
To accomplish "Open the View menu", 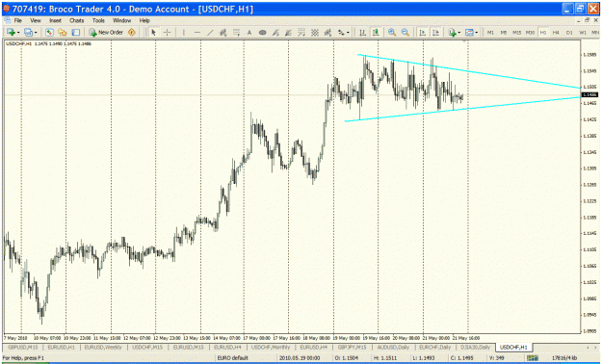I will [x=36, y=20].
